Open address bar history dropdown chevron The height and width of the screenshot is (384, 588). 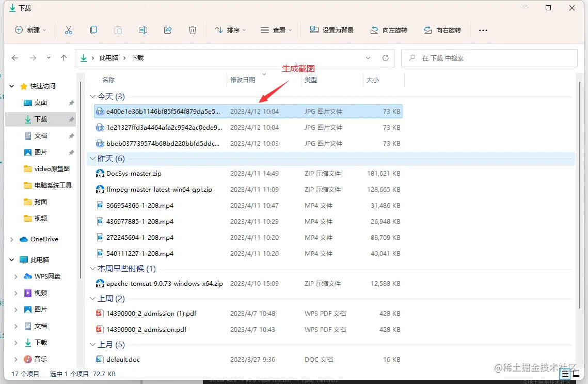[368, 58]
